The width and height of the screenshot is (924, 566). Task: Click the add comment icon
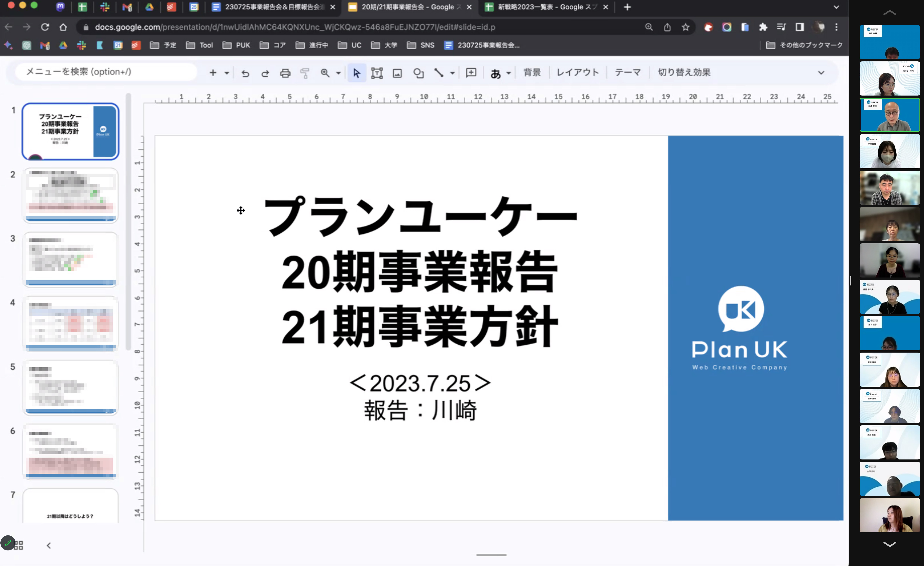[471, 72]
